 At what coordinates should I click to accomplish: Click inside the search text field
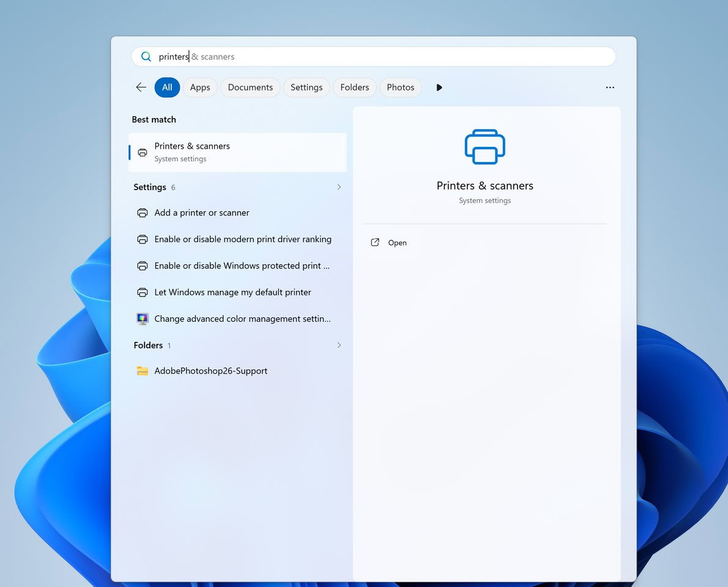[x=374, y=57]
